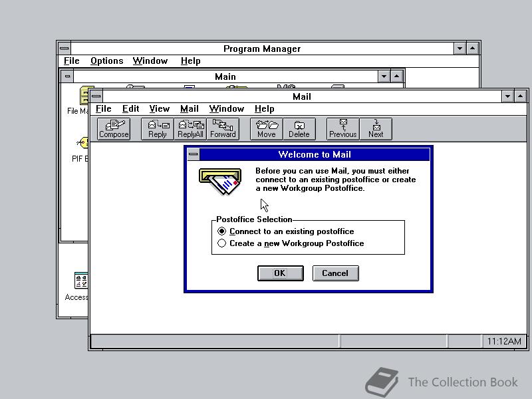Viewport: 532px width, 399px height.
Task: Click the ReplyAll toolbar button
Action: coord(190,129)
